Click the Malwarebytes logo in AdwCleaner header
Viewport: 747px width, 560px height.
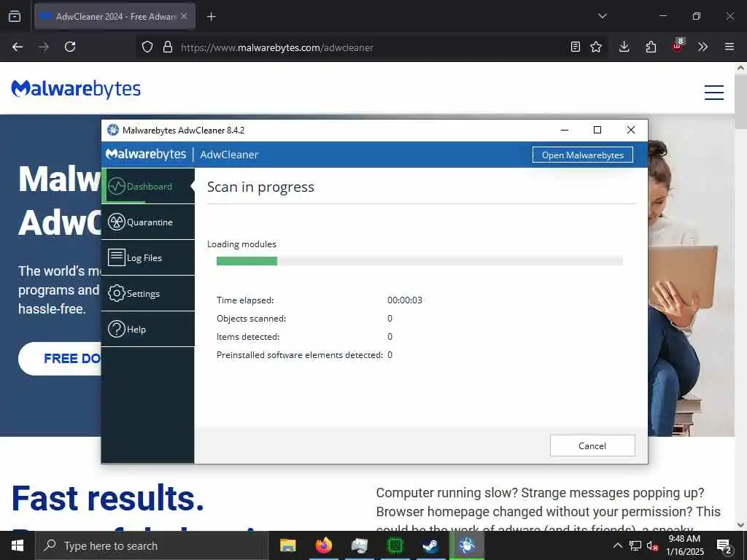(146, 155)
